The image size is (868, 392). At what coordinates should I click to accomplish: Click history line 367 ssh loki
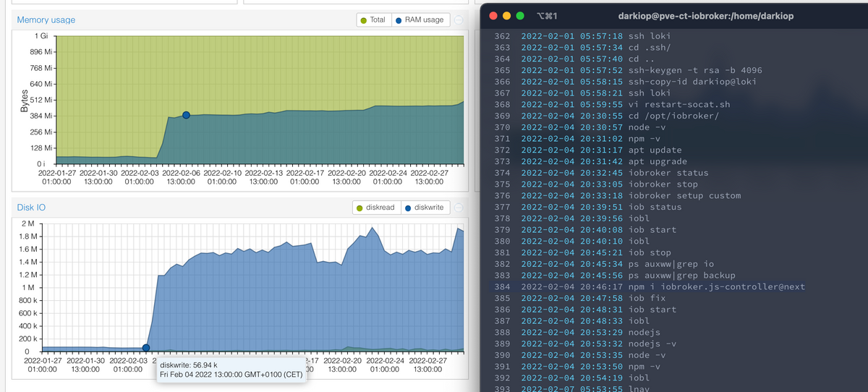coord(582,93)
